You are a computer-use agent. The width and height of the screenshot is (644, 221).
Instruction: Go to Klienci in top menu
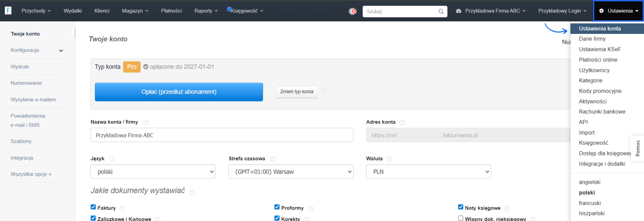click(102, 11)
